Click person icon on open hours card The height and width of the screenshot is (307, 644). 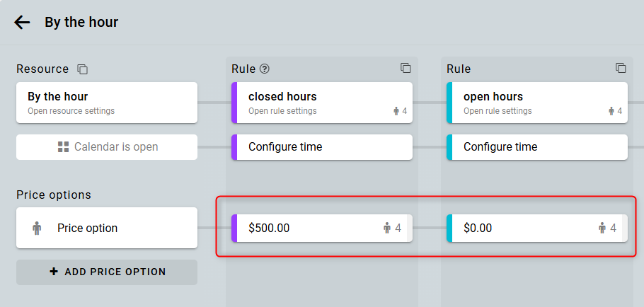click(x=611, y=111)
